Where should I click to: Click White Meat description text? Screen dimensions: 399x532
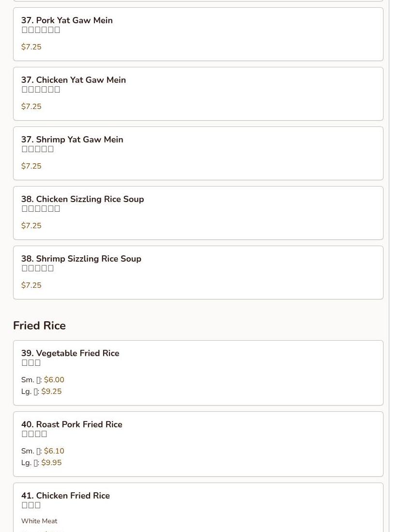pos(39,521)
